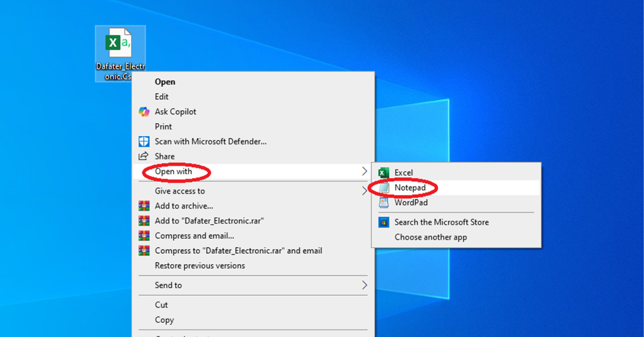Click the Copilot icon beside Ask Copilot
This screenshot has width=644, height=337.
144,111
